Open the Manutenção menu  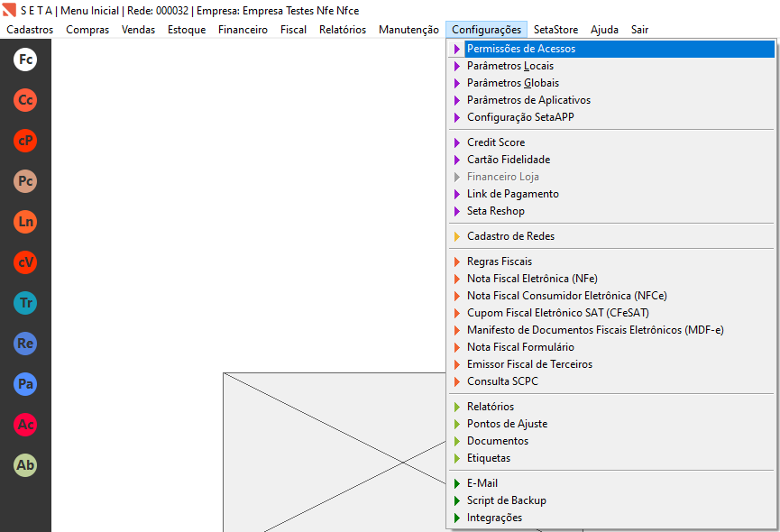pos(408,30)
